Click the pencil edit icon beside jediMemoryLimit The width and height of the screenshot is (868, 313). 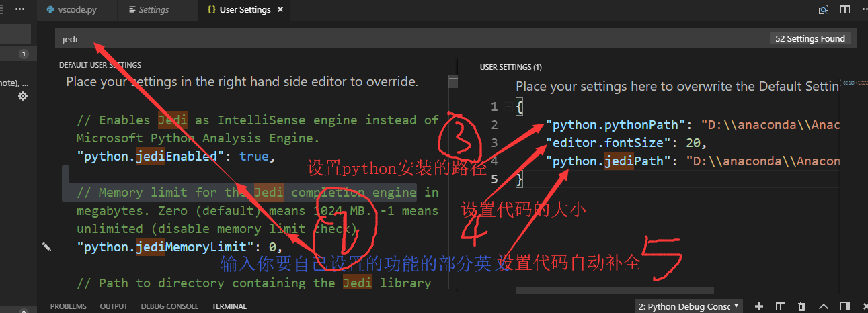point(46,247)
